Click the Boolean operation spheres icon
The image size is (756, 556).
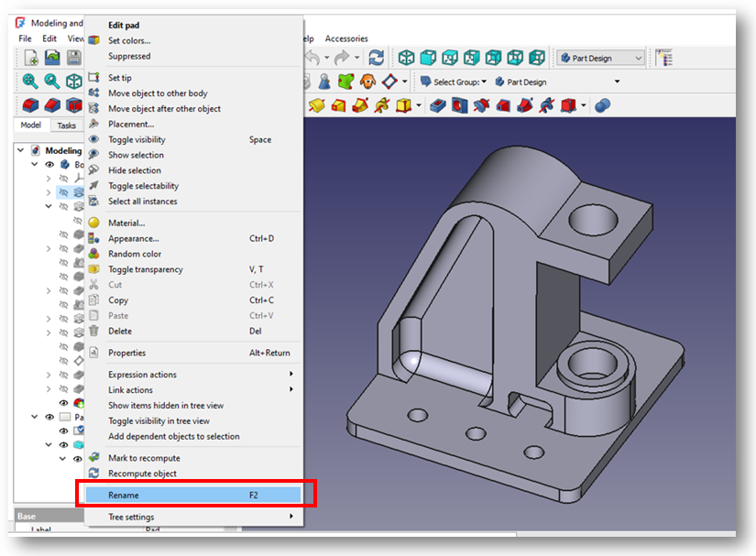[x=602, y=105]
